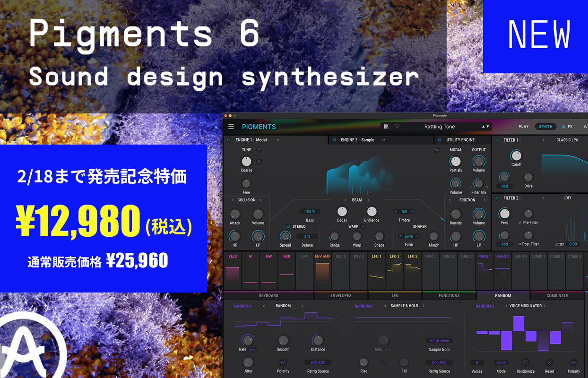The image size is (588, 378).
Task: Click the Detune 3 % value field
Action: pyautogui.click(x=307, y=236)
